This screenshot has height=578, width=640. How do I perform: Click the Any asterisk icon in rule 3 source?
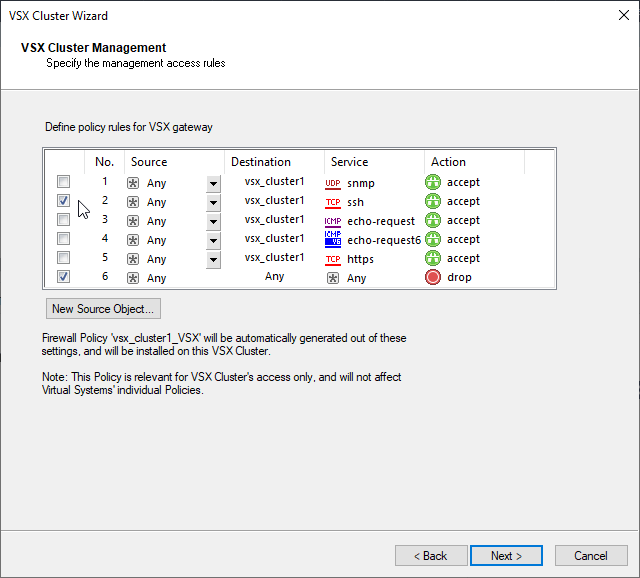pos(133,221)
